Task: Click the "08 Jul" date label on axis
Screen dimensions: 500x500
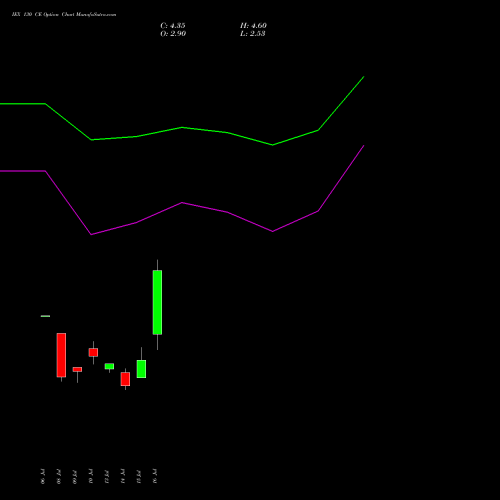Action: point(59,476)
